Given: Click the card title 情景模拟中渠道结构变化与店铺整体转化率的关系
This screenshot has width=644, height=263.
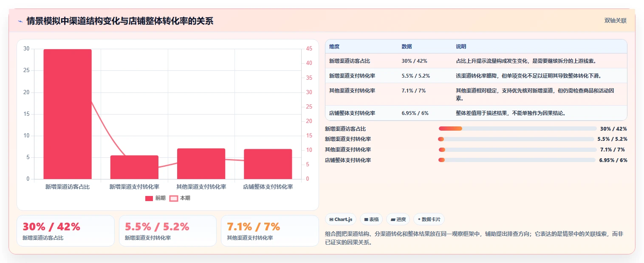Looking at the screenshot, I should [120, 21].
